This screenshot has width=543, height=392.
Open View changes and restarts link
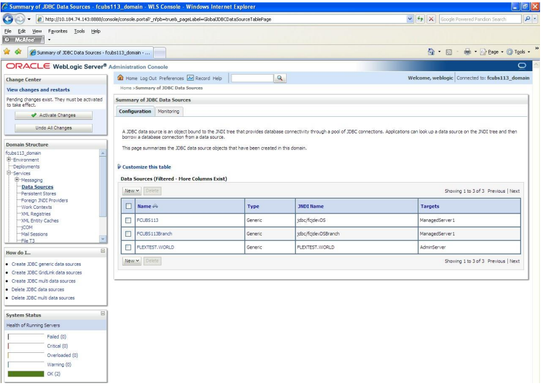(x=38, y=90)
